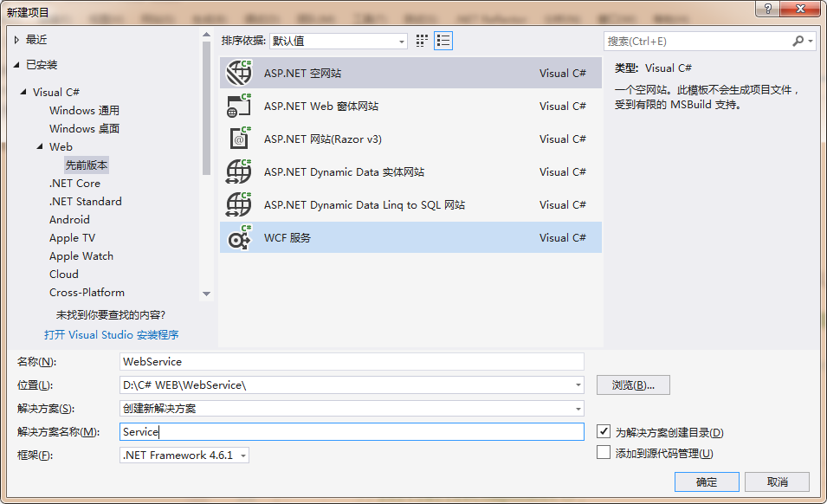
Task: Select ASP.NET Web 窗体网站 template text
Action: [321, 106]
